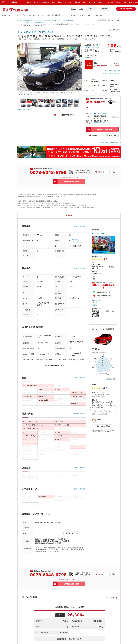Click dealer review star rating 5.0

point(99,259)
